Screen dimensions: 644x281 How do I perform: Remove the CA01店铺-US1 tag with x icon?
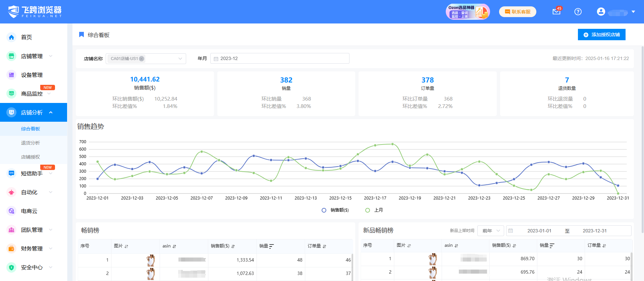point(142,59)
